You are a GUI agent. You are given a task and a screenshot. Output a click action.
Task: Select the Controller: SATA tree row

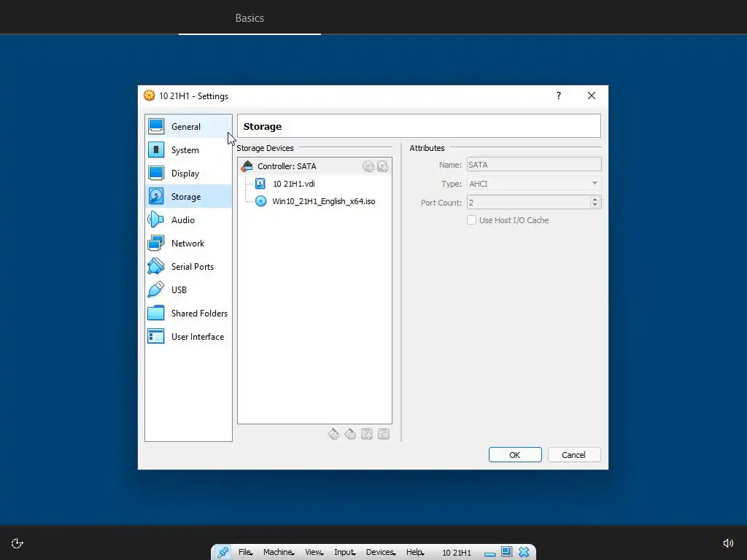pyautogui.click(x=314, y=166)
